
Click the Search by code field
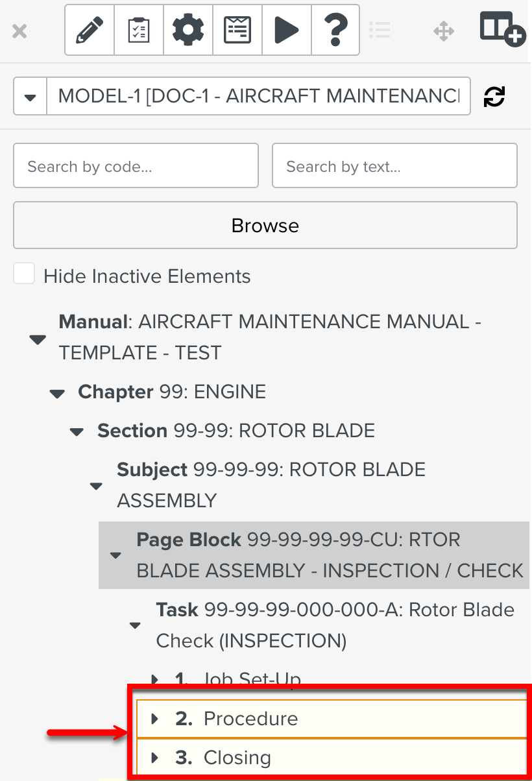pos(136,166)
